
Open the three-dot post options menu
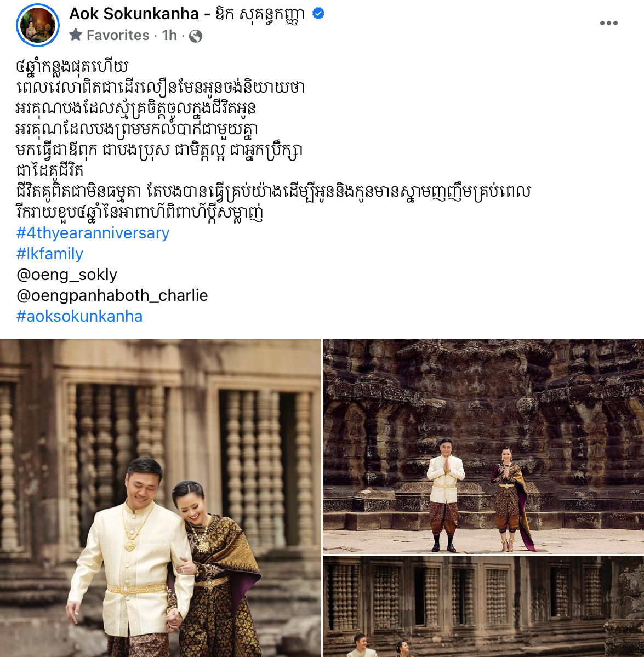[x=608, y=23]
